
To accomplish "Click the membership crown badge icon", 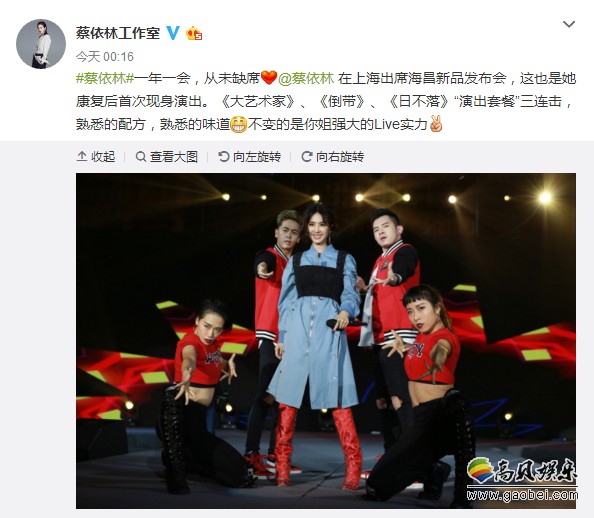I will (194, 34).
